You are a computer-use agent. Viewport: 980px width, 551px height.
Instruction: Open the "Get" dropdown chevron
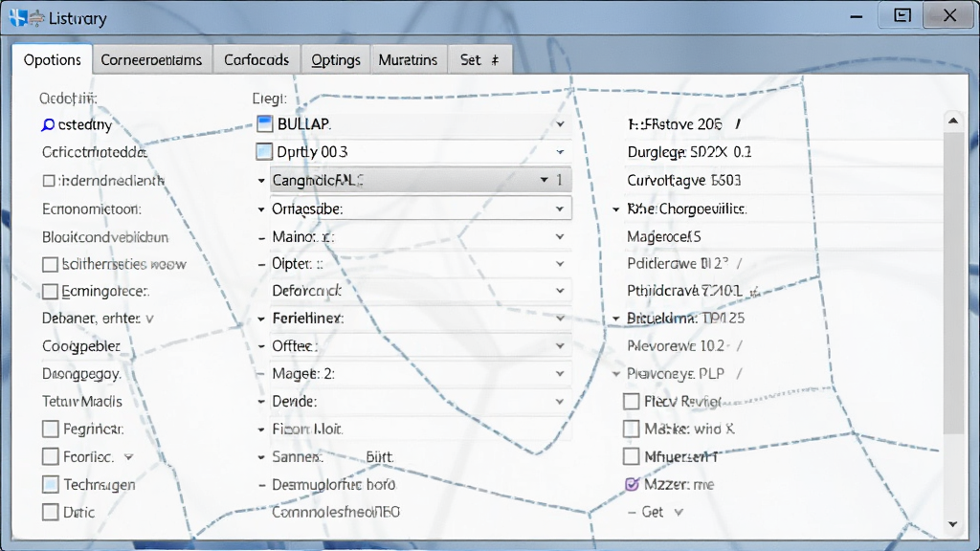(679, 513)
